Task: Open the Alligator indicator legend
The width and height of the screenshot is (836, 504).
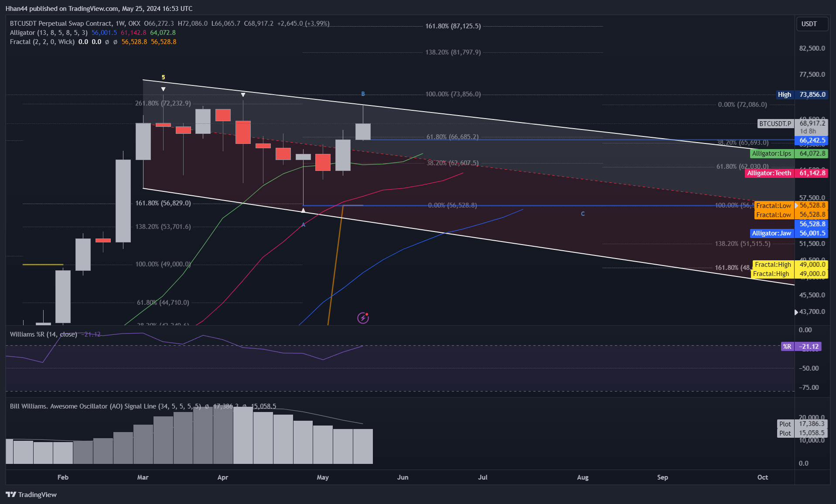Action: point(49,33)
